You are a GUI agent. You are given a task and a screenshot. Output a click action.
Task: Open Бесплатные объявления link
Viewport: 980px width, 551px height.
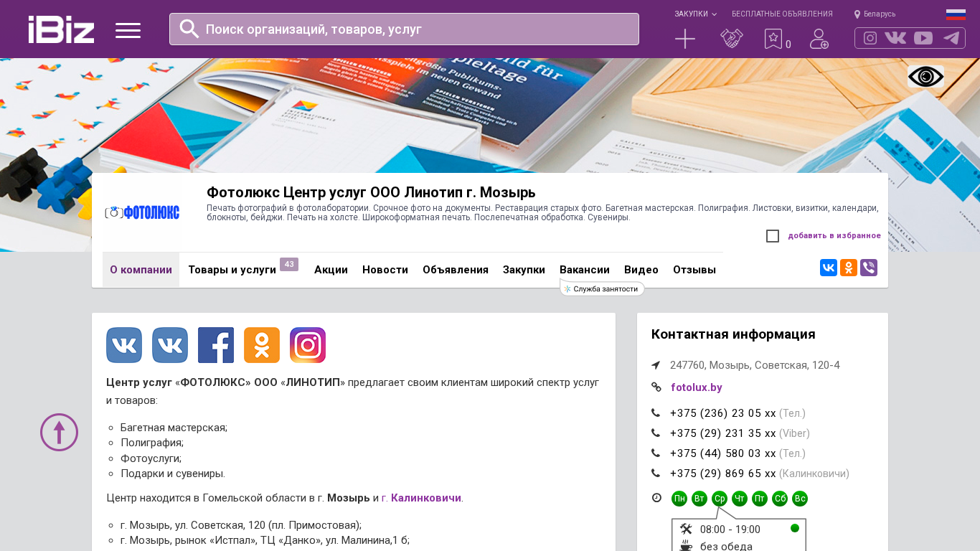click(782, 14)
